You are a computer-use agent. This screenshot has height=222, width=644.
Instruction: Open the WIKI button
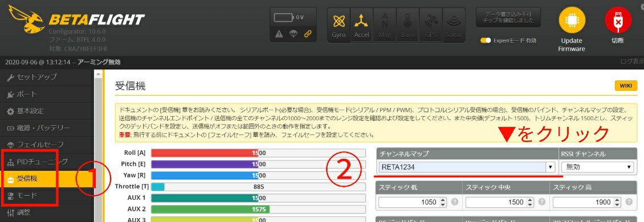(626, 86)
